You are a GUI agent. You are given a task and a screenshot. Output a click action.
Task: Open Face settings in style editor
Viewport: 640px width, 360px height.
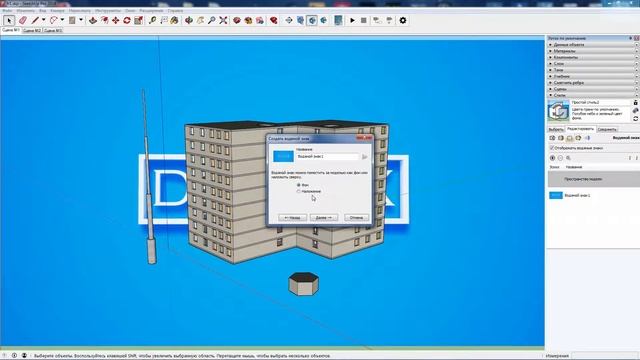click(561, 138)
